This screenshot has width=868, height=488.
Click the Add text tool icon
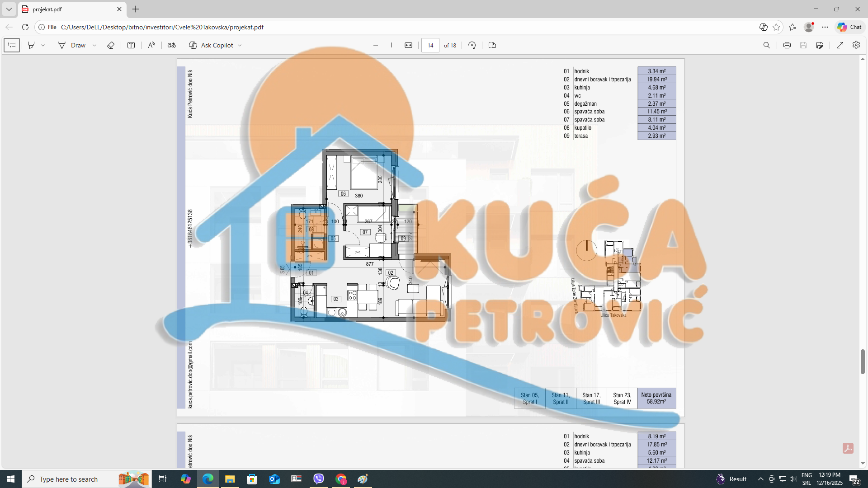pos(131,45)
